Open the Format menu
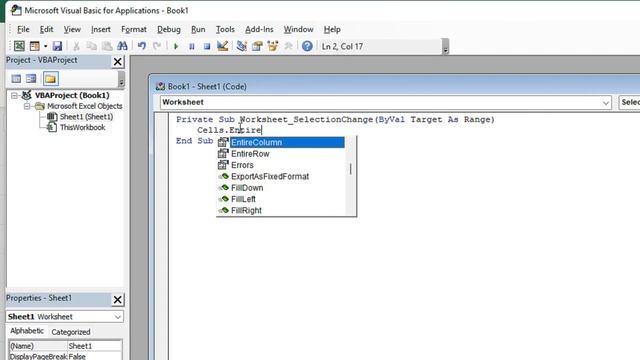 click(x=133, y=29)
